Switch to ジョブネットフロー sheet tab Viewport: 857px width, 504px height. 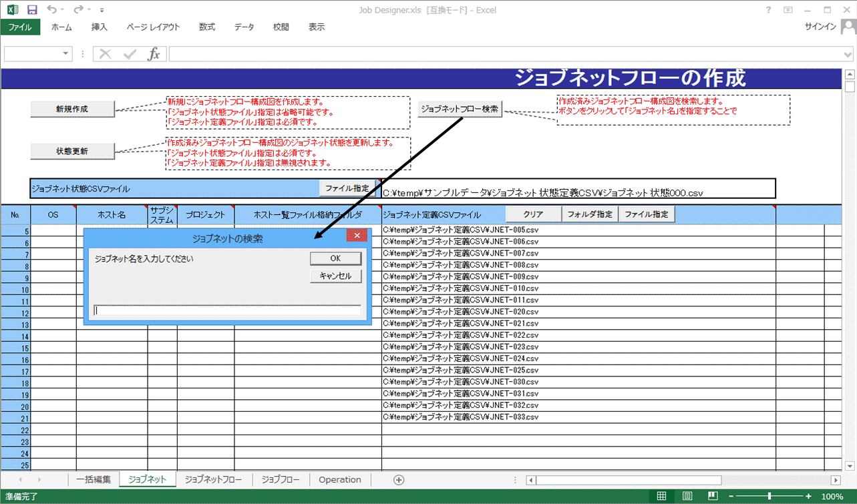pyautogui.click(x=214, y=479)
